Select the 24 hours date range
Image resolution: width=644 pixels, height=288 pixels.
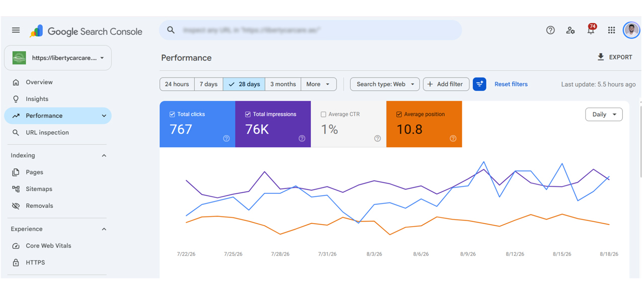[x=177, y=84]
